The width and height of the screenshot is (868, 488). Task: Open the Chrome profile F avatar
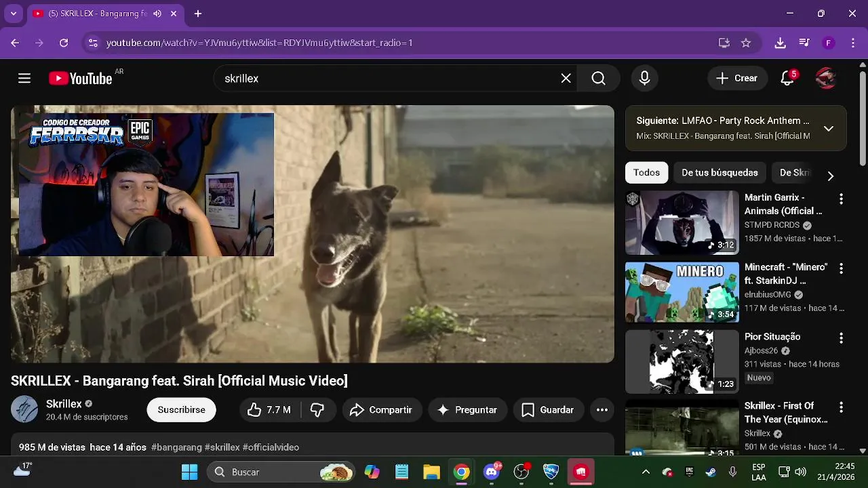pyautogui.click(x=828, y=43)
